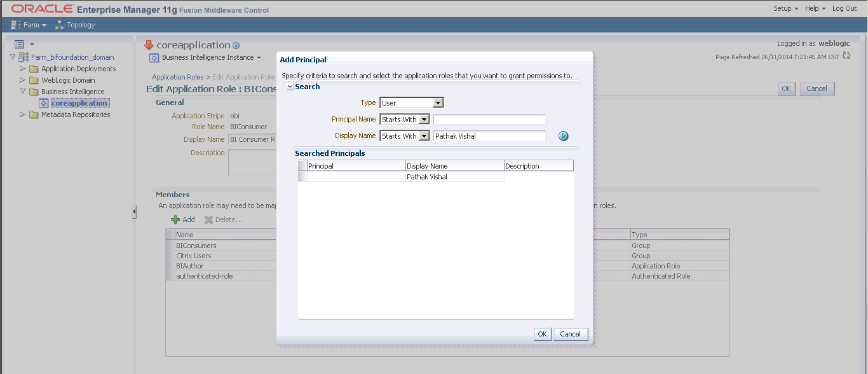This screenshot has width=868, height=374.
Task: Select Farm_bifoundation_domain in tree
Action: tap(72, 57)
